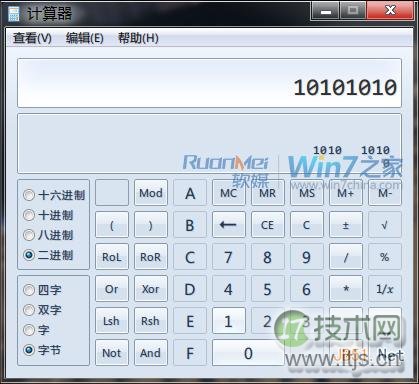
Task: Click the And bitwise button
Action: pyautogui.click(x=151, y=353)
